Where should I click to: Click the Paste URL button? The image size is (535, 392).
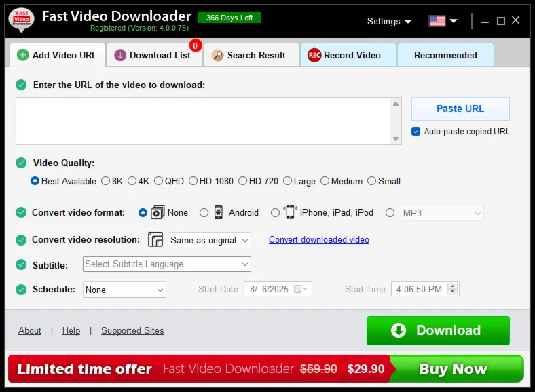[460, 109]
